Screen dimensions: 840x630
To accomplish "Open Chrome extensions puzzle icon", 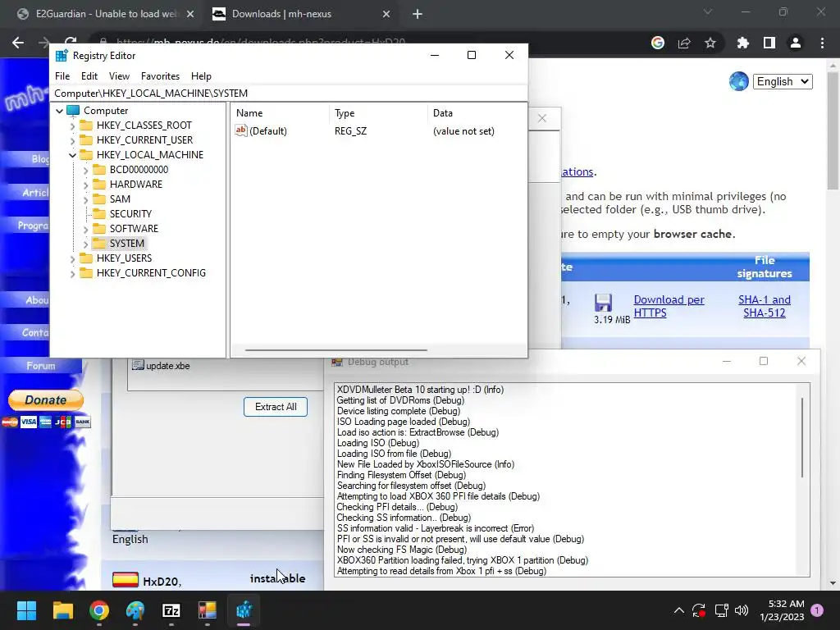I will tap(743, 43).
